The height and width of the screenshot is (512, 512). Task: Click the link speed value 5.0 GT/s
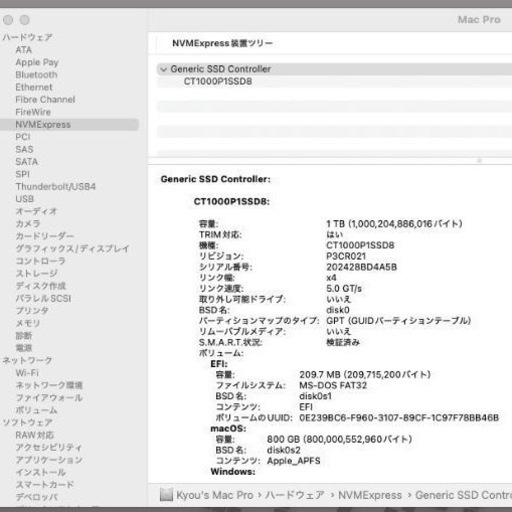click(344, 288)
